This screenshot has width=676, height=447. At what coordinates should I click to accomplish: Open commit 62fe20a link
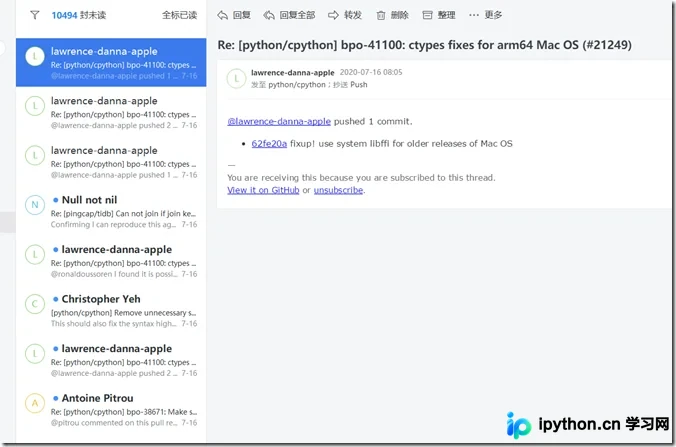(269, 144)
